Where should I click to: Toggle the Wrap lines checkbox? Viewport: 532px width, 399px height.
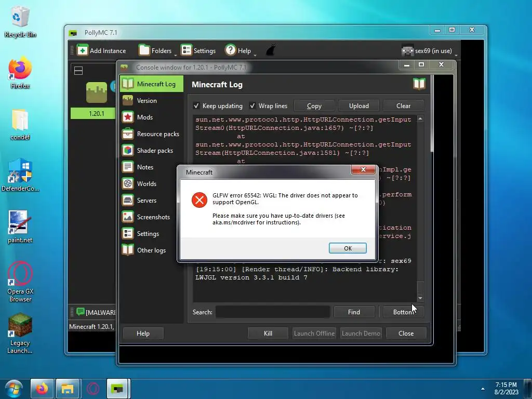[x=252, y=106]
